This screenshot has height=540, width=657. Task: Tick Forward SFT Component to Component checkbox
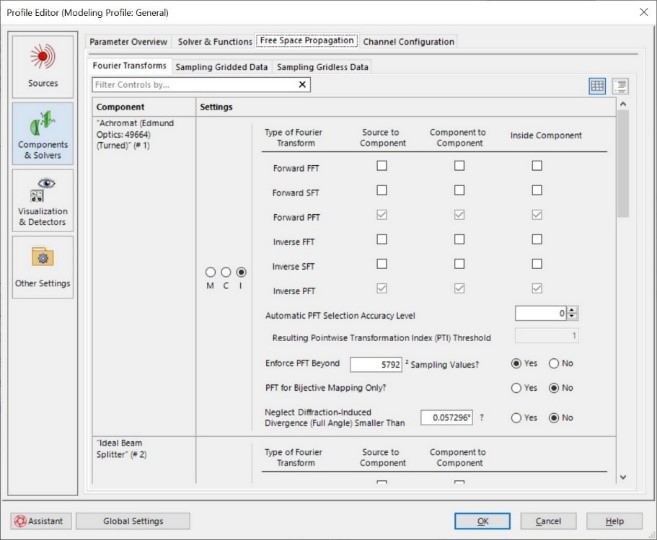coord(459,191)
